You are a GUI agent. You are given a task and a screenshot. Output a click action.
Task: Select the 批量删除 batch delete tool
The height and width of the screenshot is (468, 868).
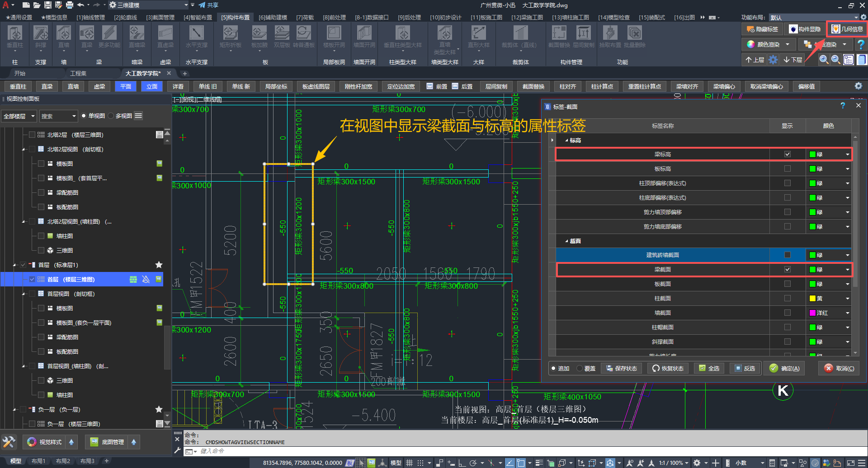[635, 36]
